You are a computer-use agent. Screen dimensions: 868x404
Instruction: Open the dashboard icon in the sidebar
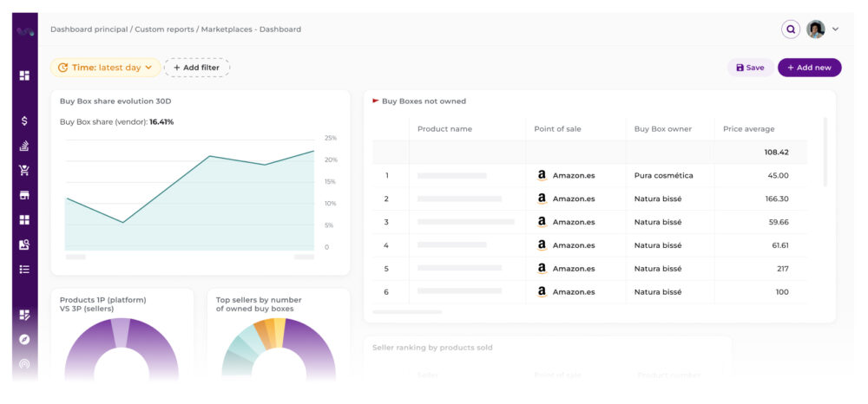tap(24, 75)
